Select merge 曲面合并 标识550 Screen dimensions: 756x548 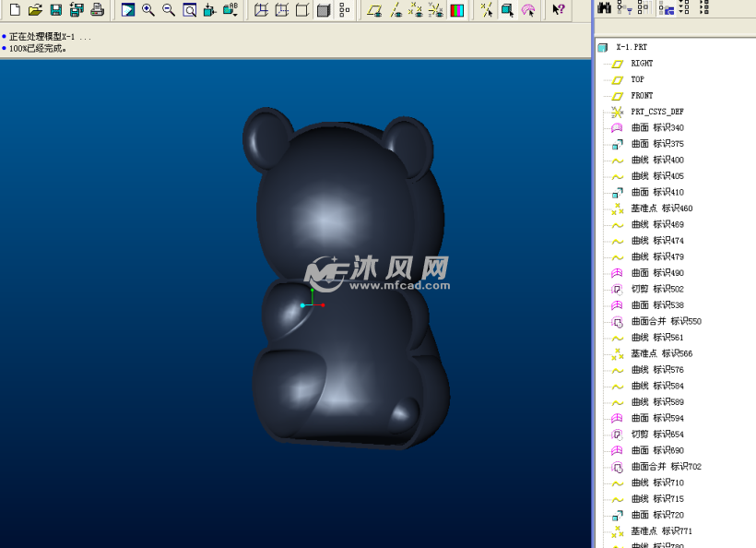click(x=667, y=321)
